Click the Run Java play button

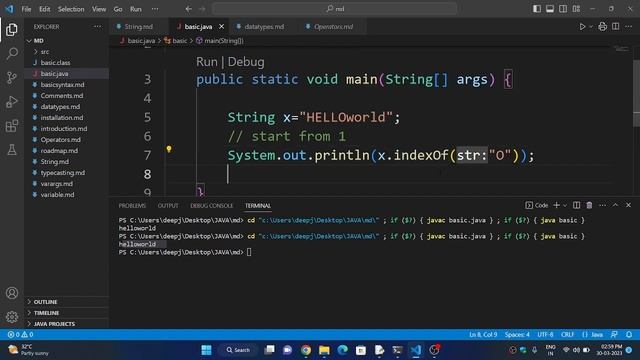click(582, 27)
